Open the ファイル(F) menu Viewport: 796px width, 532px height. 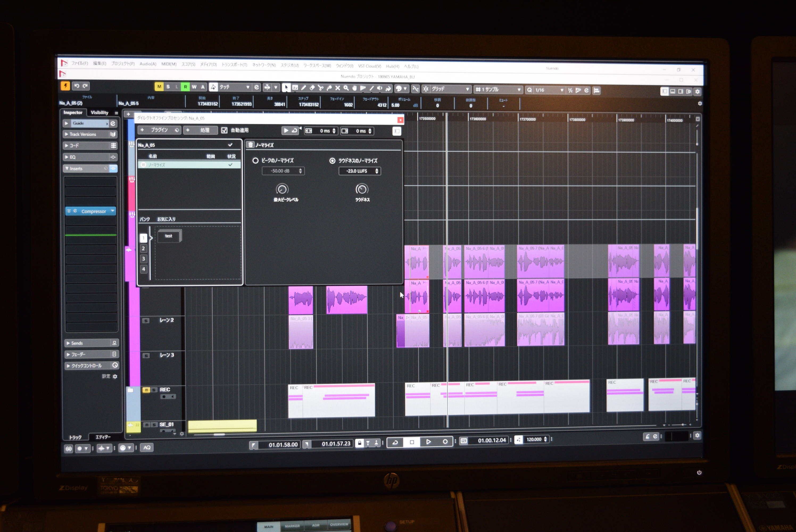80,63
